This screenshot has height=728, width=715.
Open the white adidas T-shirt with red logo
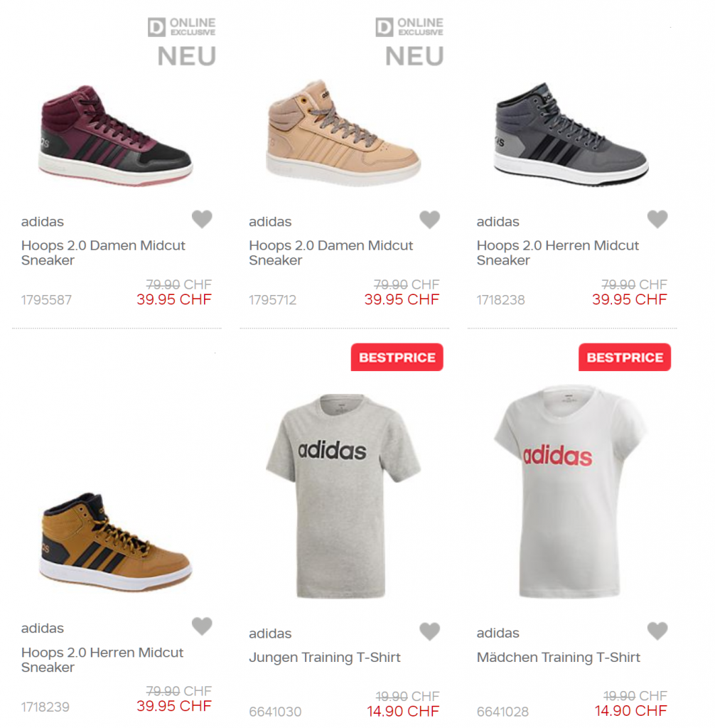pyautogui.click(x=571, y=492)
